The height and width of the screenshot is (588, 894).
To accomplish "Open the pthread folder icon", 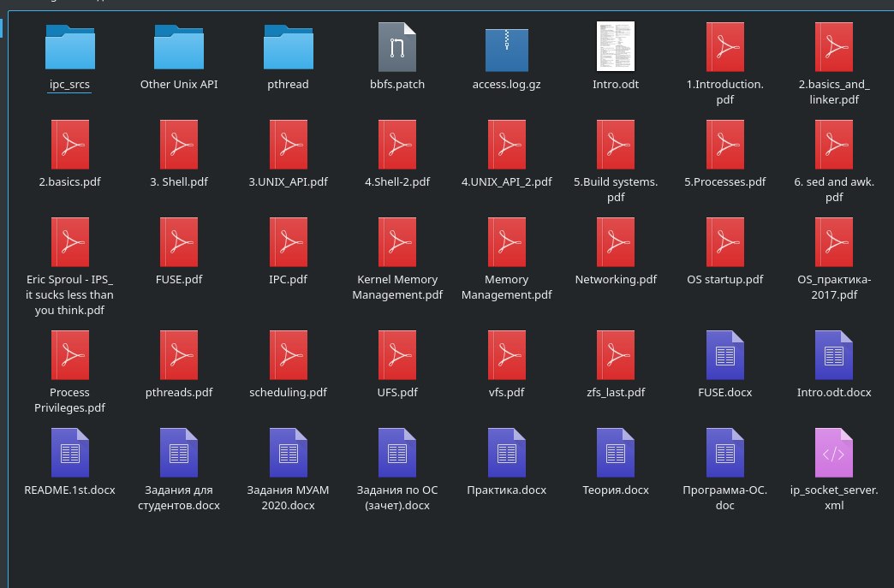I will coord(288,47).
